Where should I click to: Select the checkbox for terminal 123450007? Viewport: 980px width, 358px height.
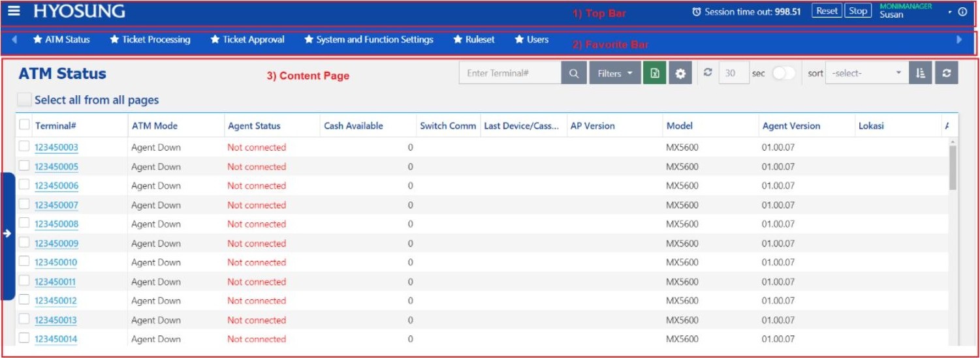[x=24, y=204]
